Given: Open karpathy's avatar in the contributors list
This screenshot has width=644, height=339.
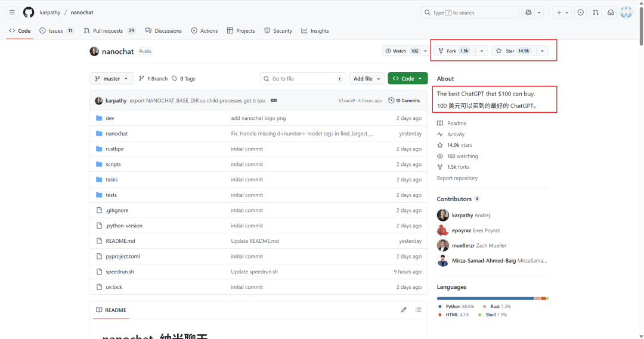Looking at the screenshot, I should [442, 215].
